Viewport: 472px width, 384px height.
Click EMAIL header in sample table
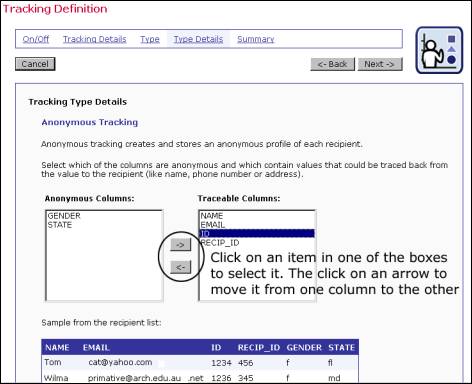96,347
